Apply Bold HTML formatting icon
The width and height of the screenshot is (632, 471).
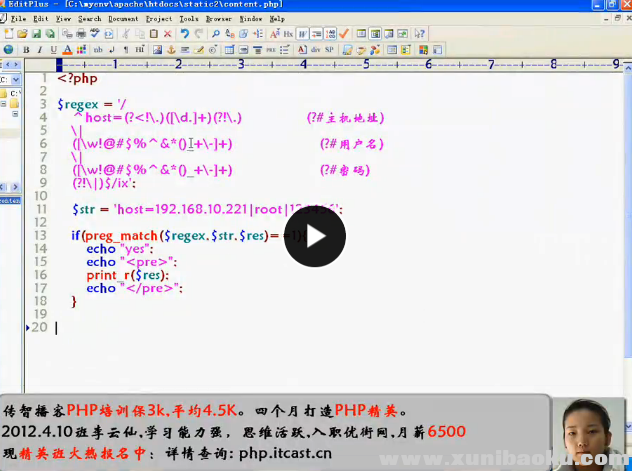[25, 49]
